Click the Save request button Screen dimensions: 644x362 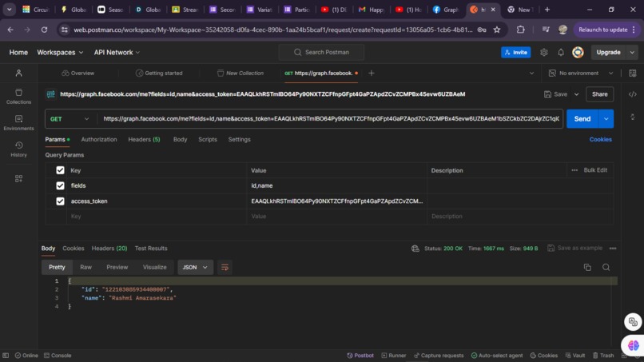555,94
